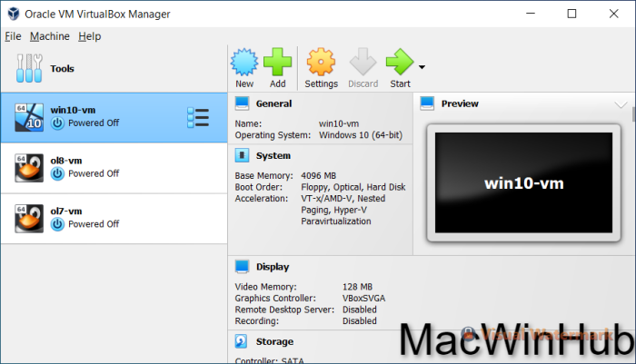Click the System section chip icon
Image resolution: width=636 pixels, height=364 pixels.
click(x=243, y=155)
